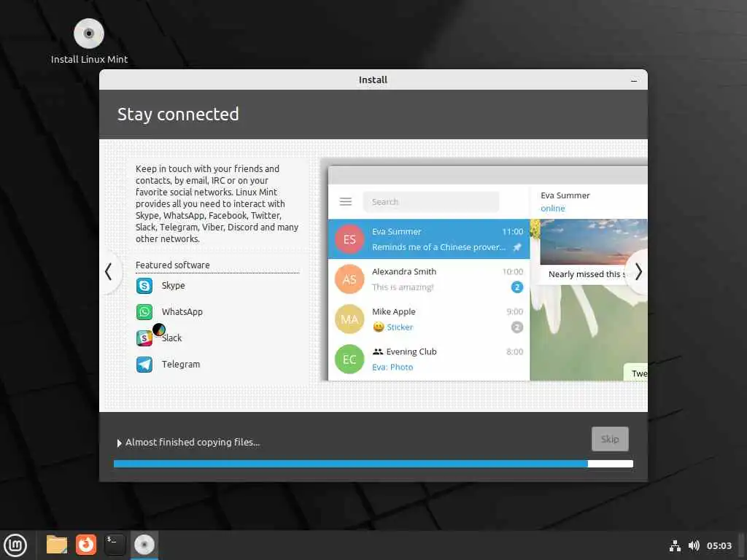The width and height of the screenshot is (747, 560).
Task: Click the Skip button
Action: point(610,439)
